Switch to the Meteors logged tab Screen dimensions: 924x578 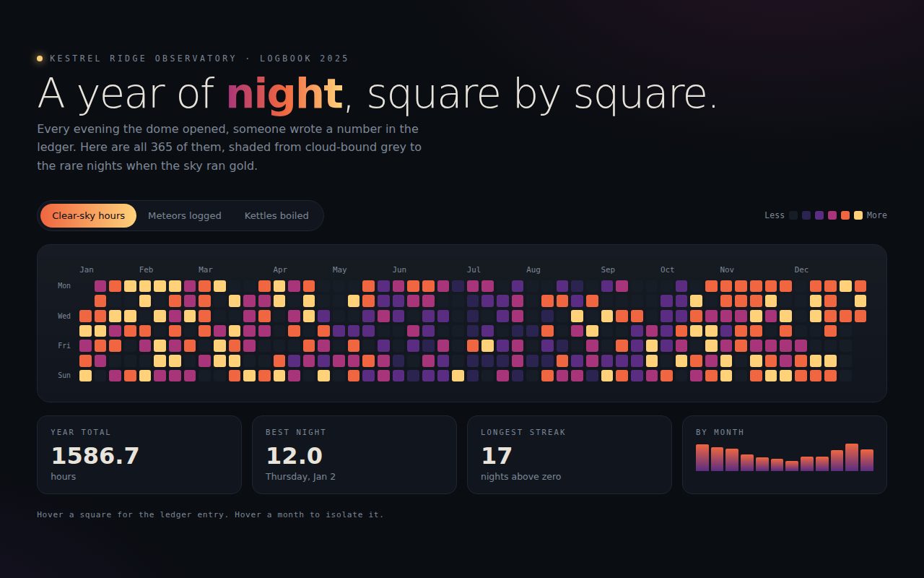click(185, 215)
